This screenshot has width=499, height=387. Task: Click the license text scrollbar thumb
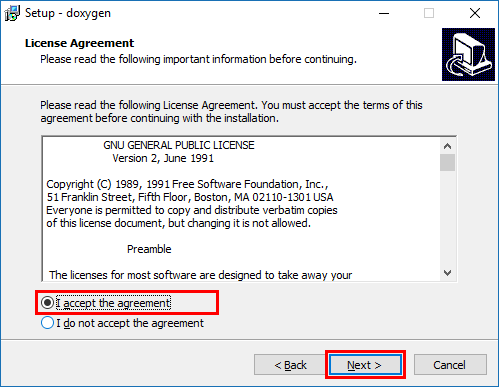click(447, 162)
